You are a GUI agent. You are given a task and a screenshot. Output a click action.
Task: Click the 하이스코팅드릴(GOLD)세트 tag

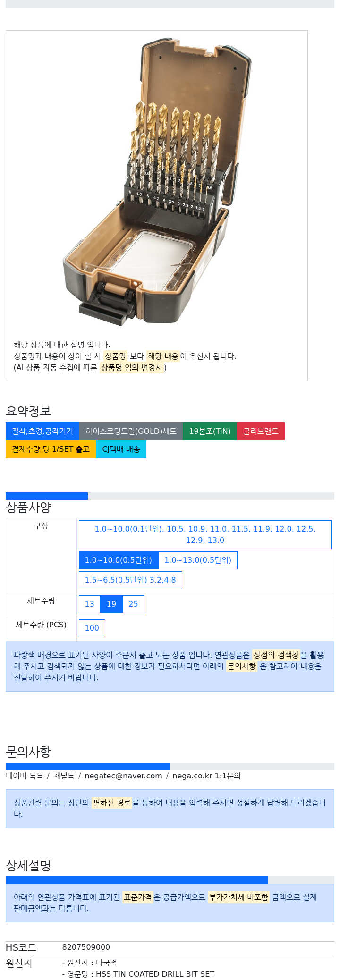tap(131, 431)
